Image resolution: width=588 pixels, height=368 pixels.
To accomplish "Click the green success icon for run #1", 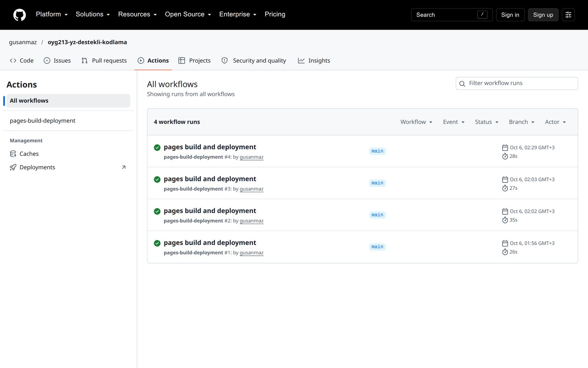I will (157, 243).
